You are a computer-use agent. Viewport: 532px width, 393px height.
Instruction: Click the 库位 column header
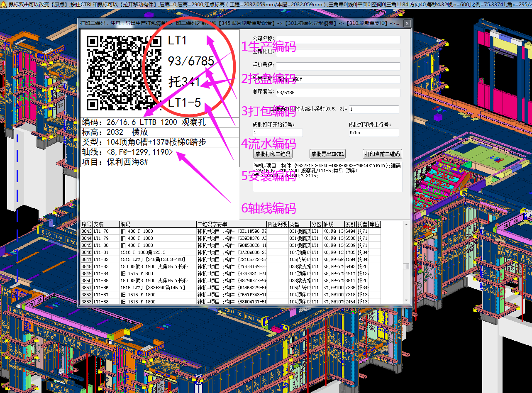click(374, 224)
